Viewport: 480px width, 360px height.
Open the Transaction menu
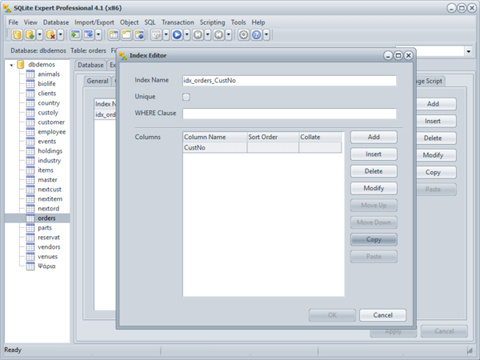point(178,22)
